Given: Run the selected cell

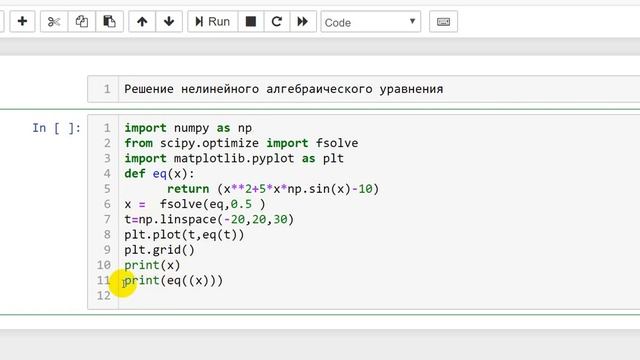Looking at the screenshot, I should tap(213, 21).
